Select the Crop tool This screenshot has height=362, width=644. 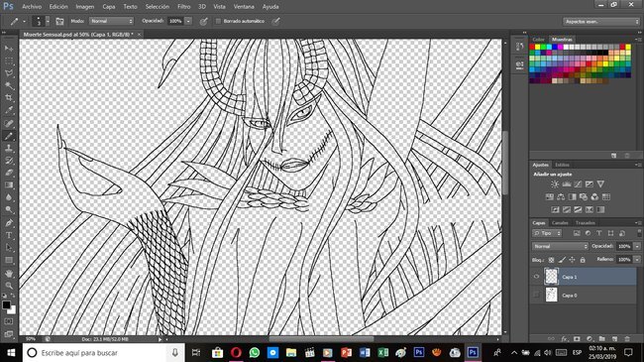(x=9, y=98)
